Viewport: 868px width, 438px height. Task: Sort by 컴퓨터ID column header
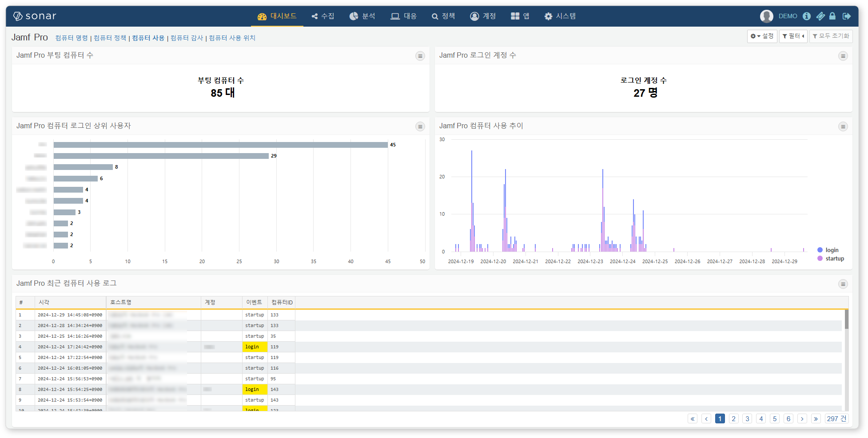282,302
